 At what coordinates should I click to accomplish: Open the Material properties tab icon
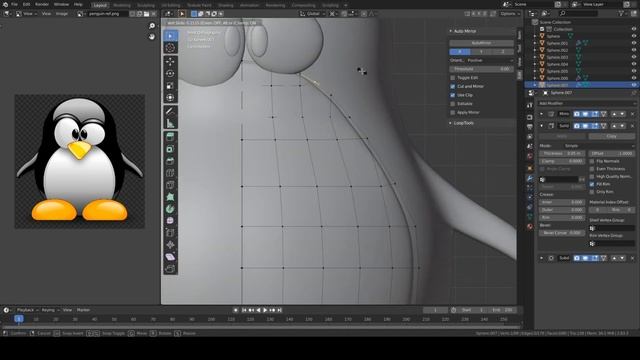coord(529,226)
